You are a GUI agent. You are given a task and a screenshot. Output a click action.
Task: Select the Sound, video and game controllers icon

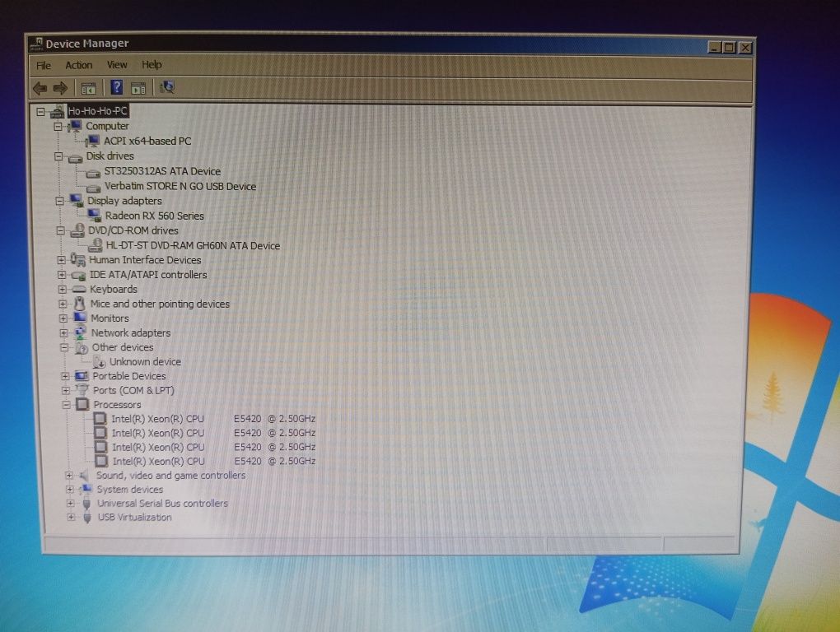point(85,475)
